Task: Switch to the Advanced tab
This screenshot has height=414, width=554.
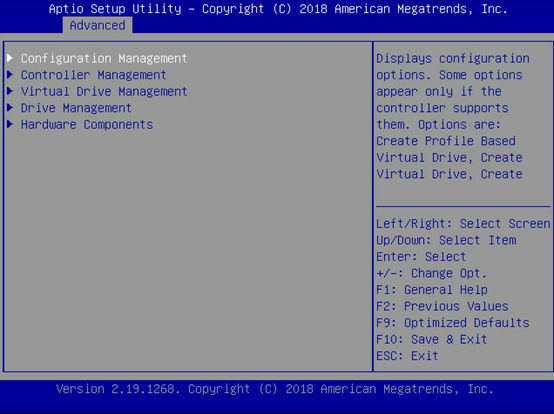Action: click(x=98, y=25)
